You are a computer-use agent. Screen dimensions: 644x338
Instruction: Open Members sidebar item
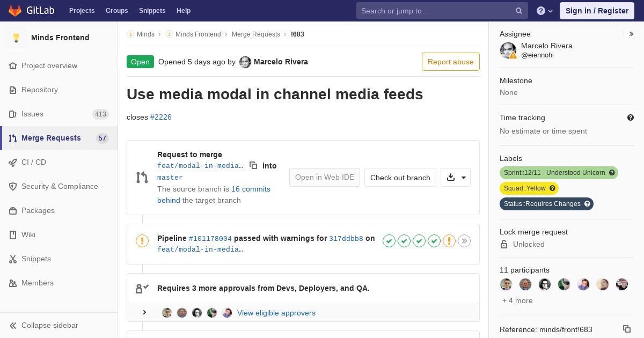(x=58, y=283)
